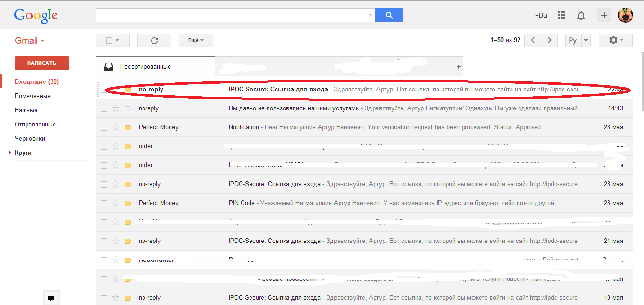This screenshot has width=644, height=305.
Task: Open the input language dropdown arrow next to Ру
Action: click(x=586, y=40)
